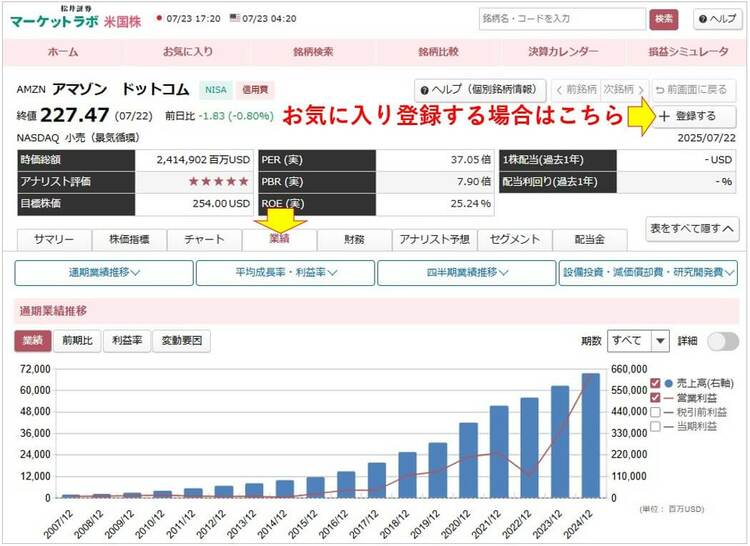Collapse all tables with 表をすべて隠す
Viewport: 750px width, 546px height.
tap(692, 229)
